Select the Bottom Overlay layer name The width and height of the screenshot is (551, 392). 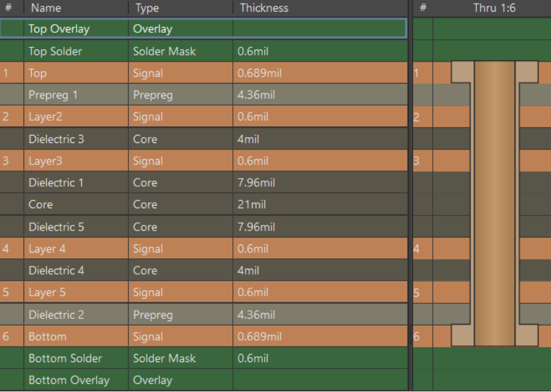(x=69, y=380)
